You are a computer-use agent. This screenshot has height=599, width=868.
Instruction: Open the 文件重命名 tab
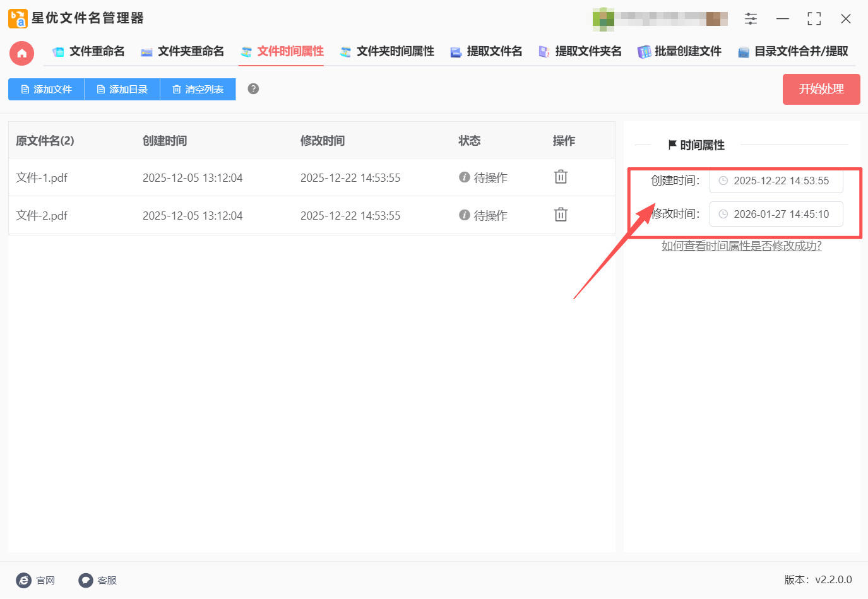(x=88, y=52)
